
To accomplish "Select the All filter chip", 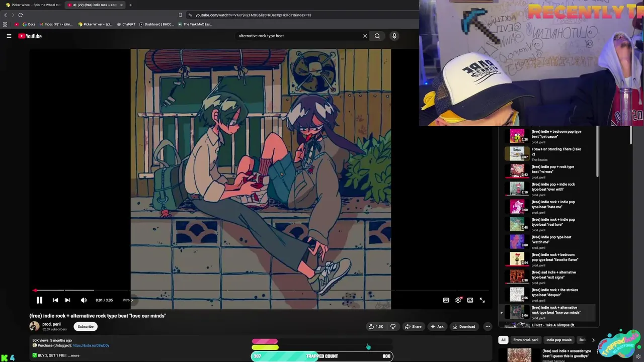I will (x=503, y=340).
